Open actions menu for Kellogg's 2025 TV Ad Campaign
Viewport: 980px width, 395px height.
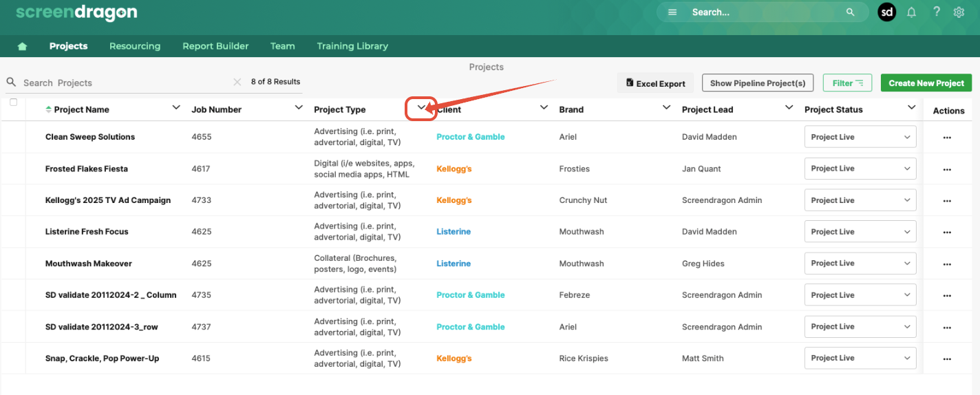tap(947, 200)
